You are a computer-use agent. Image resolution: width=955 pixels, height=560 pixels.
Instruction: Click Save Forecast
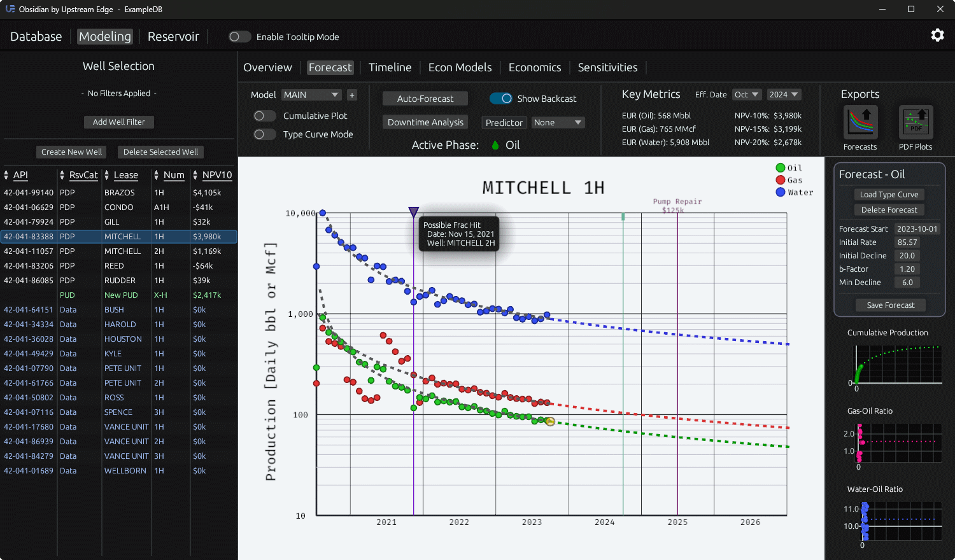890,305
